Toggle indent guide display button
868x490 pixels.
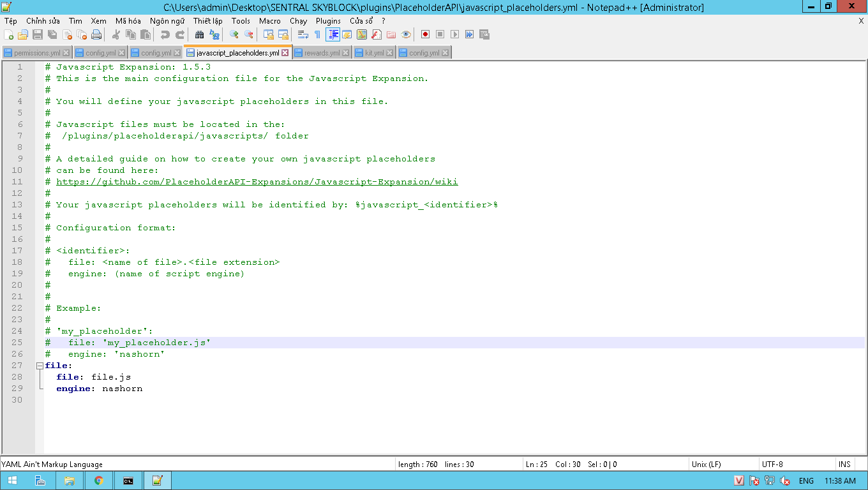(x=333, y=34)
